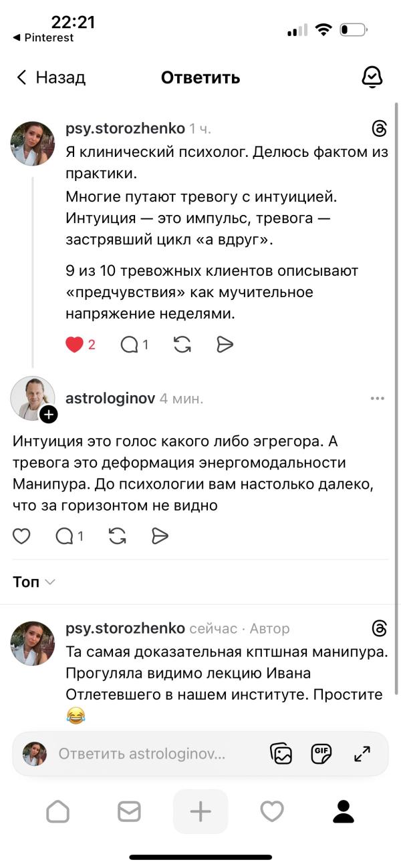Follow astrologinov via avatar plus badge

[x=49, y=415]
